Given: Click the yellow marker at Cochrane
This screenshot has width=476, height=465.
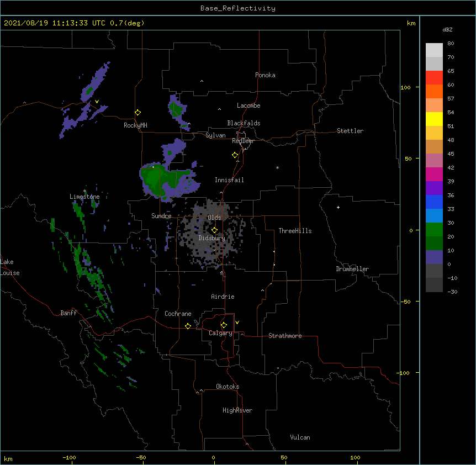Looking at the screenshot, I should tap(188, 326).
